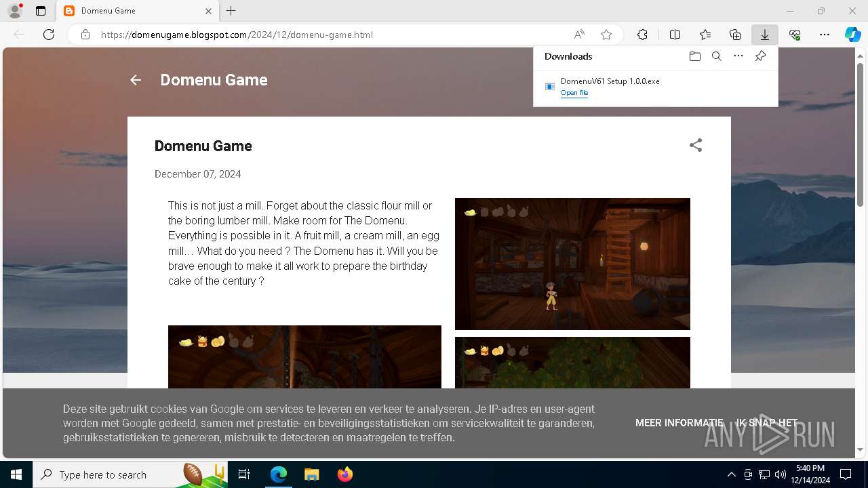
Task: Click the post share icon
Action: click(x=696, y=145)
